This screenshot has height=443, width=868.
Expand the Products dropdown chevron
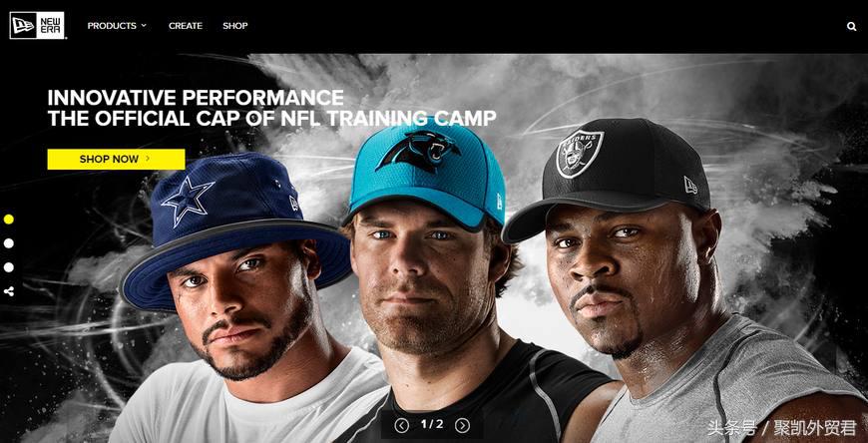point(144,26)
